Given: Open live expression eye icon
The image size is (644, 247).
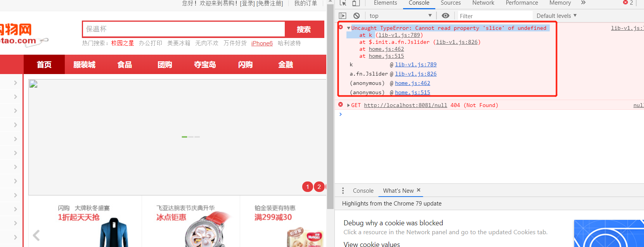Looking at the screenshot, I should tap(446, 16).
